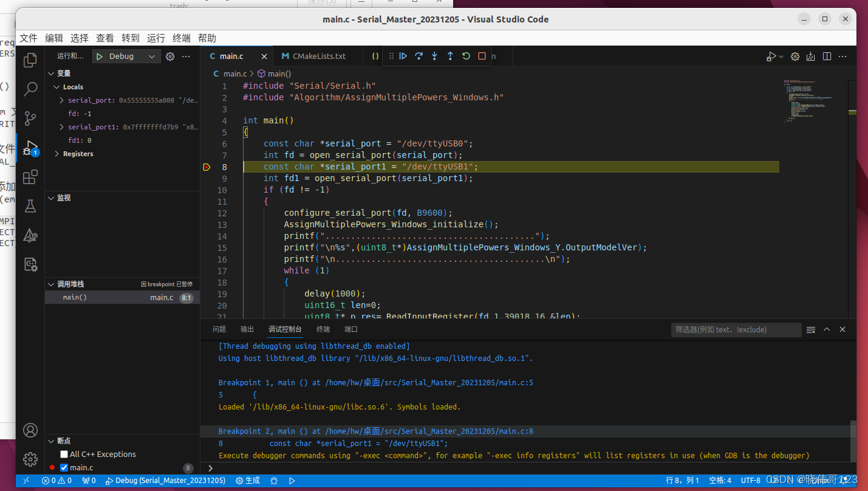Screen dimensions: 868x491
Task: Expand the serial_port1 variable
Action: click(x=62, y=127)
